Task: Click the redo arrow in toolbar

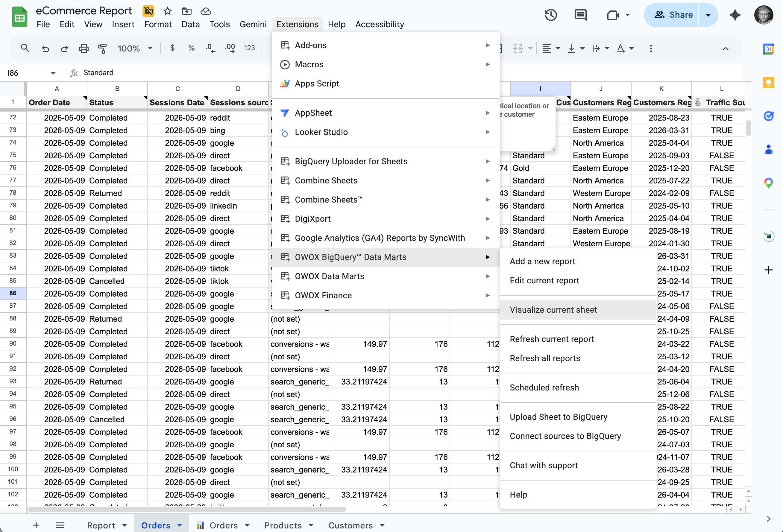Action: (64, 48)
